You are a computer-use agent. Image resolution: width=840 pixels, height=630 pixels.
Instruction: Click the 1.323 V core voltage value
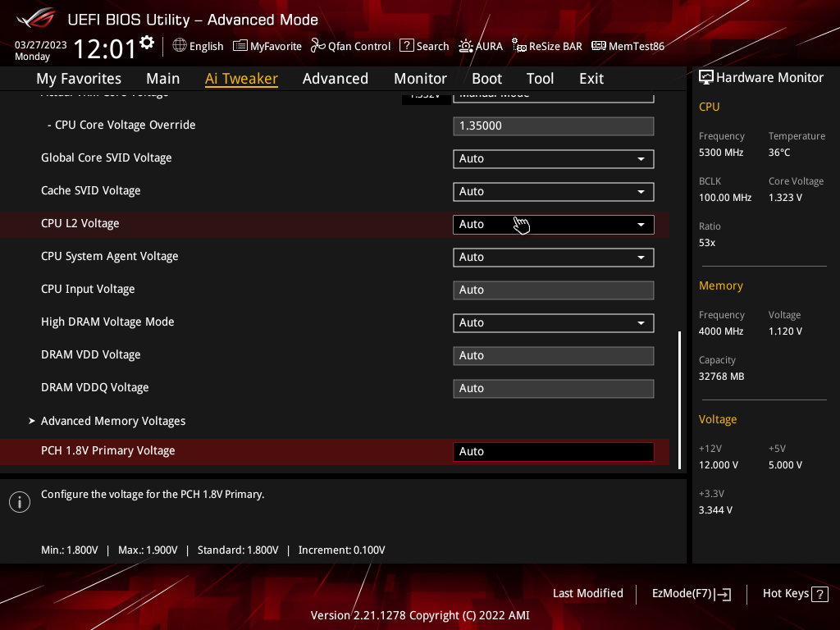(x=785, y=198)
